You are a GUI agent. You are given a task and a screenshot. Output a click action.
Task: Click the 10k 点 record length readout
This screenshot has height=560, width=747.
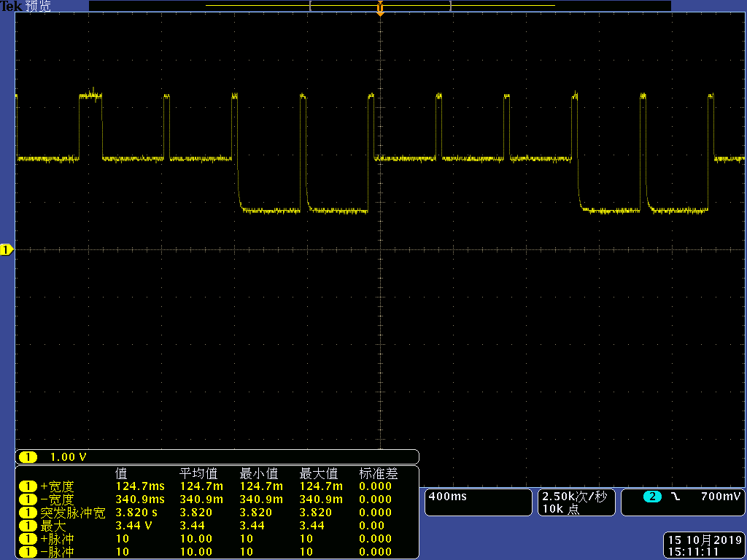point(561,509)
